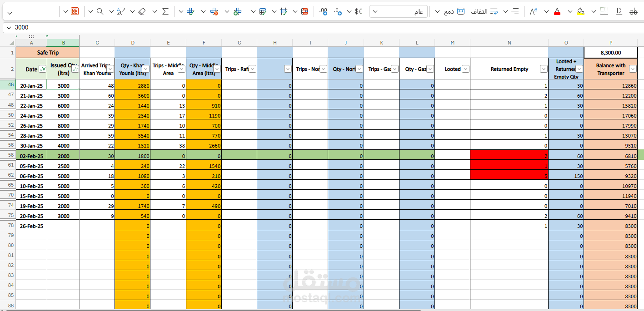The width and height of the screenshot is (644, 311).
Task: Select row header 46
Action: click(8, 85)
